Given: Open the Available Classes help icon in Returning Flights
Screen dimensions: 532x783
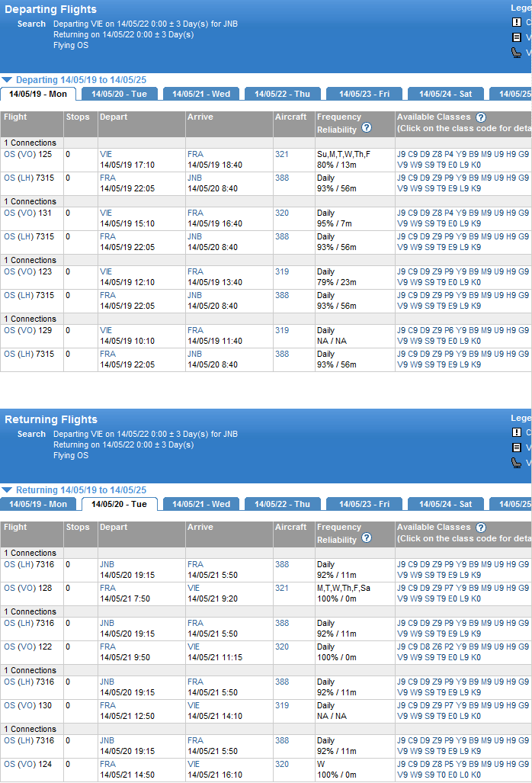Looking at the screenshot, I should [x=481, y=528].
